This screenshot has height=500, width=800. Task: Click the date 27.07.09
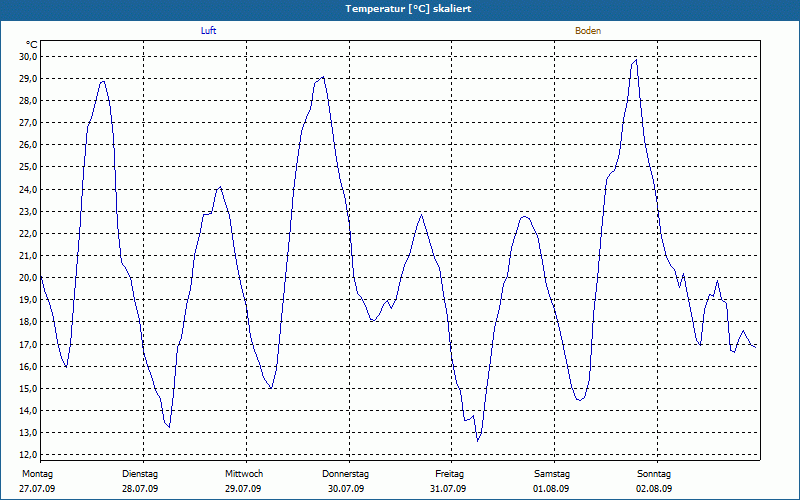pyautogui.click(x=37, y=489)
